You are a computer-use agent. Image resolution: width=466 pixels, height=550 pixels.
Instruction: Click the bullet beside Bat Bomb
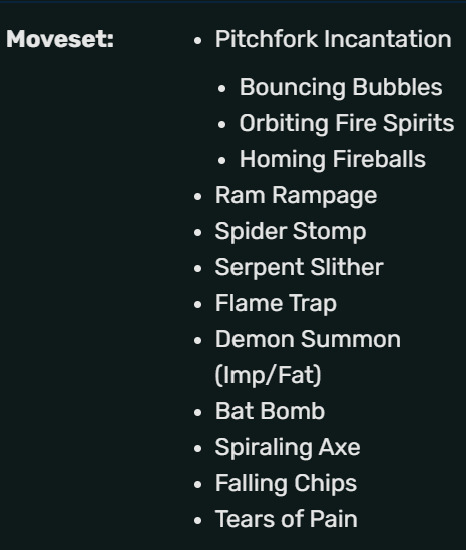[197, 412]
